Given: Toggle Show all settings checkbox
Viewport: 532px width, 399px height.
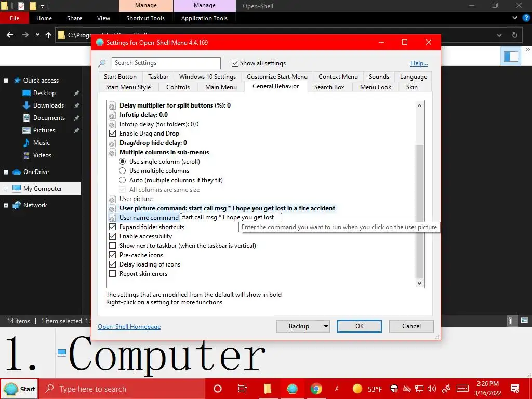Looking at the screenshot, I should [x=235, y=63].
